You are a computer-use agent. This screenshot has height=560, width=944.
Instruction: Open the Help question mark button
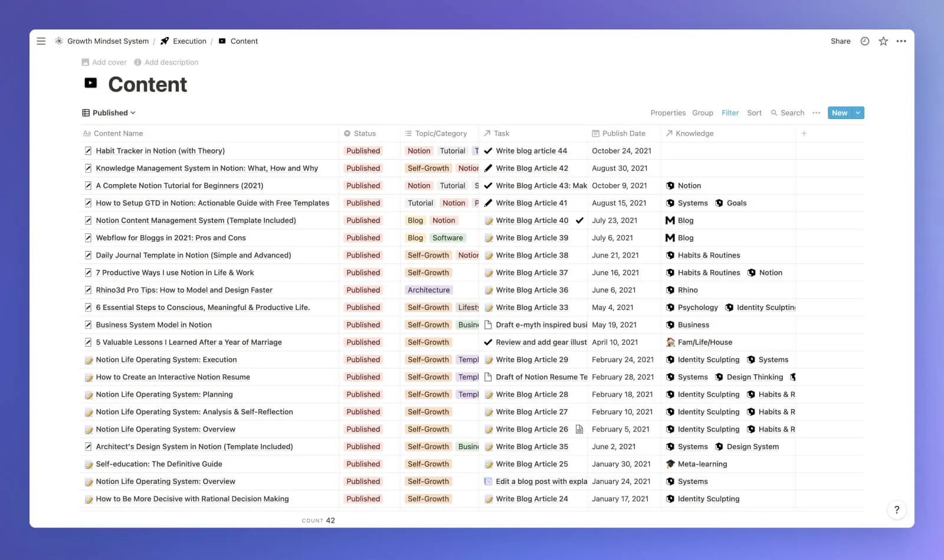(x=897, y=510)
